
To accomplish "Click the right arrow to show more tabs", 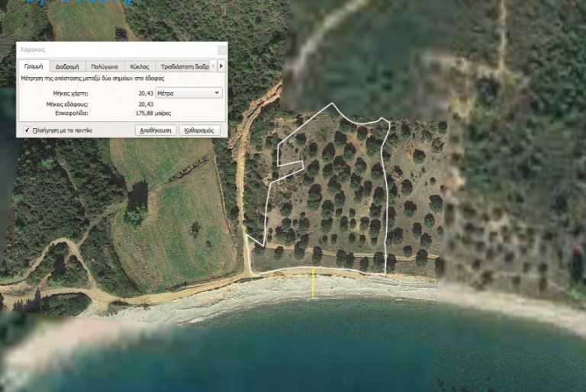I will pyautogui.click(x=221, y=66).
